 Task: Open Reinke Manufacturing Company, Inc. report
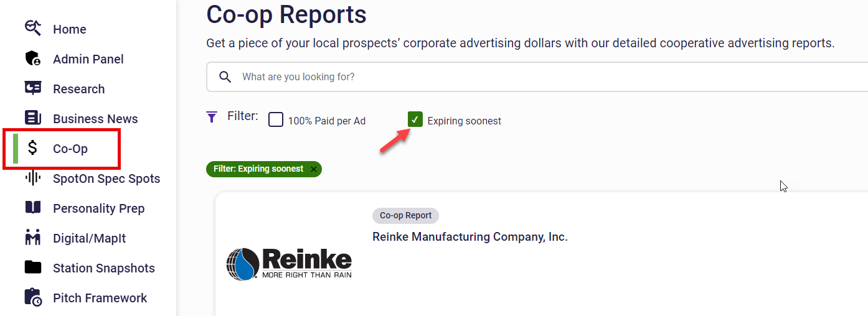point(469,237)
